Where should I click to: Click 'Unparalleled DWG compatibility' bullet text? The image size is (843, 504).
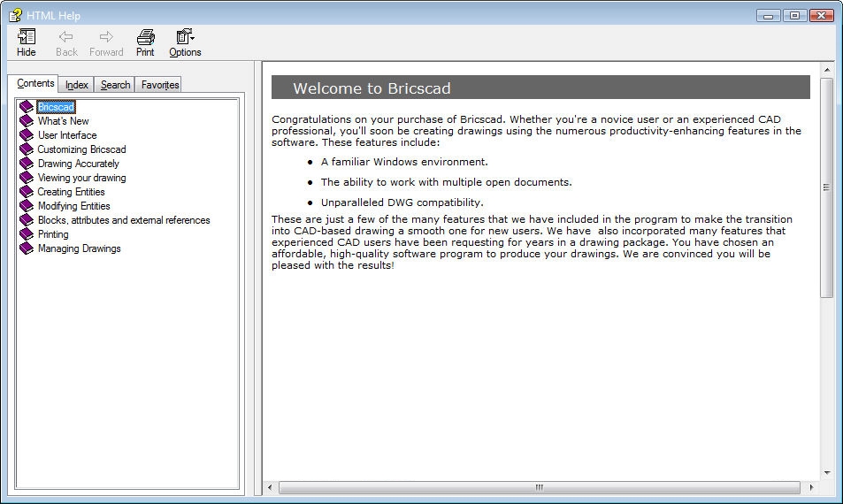pos(402,202)
